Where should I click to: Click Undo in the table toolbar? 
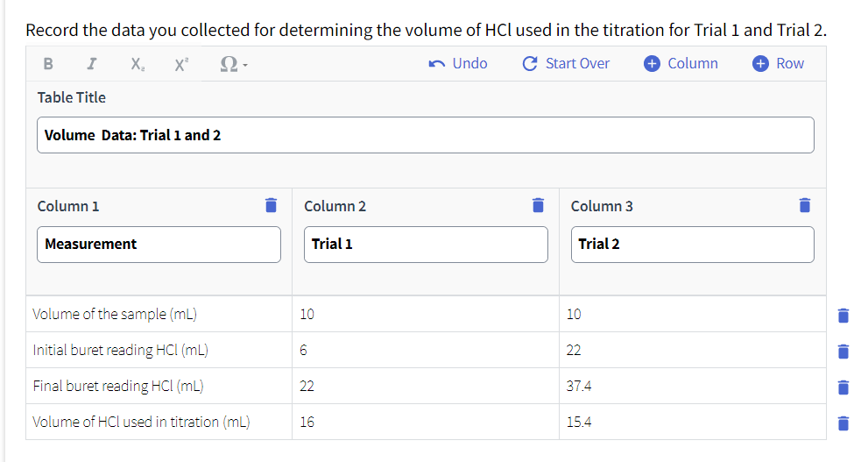458,64
